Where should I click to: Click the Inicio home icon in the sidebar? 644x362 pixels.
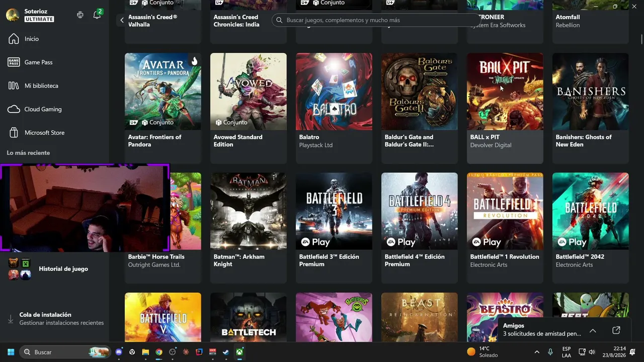point(14,39)
